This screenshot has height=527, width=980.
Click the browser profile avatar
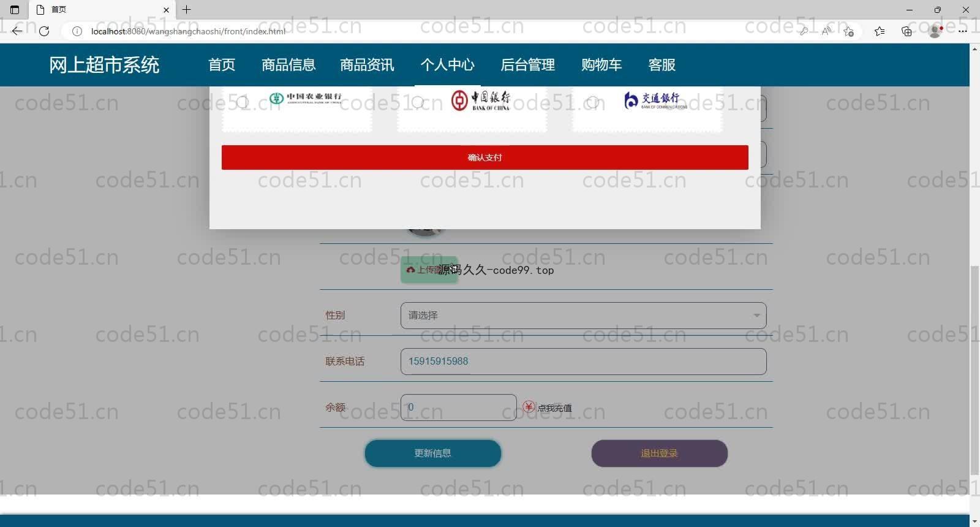pos(935,31)
